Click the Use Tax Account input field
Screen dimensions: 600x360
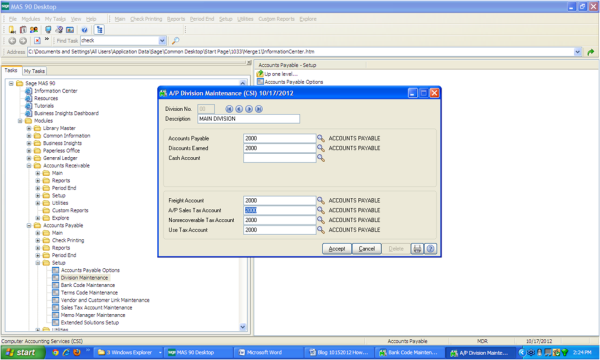point(279,230)
